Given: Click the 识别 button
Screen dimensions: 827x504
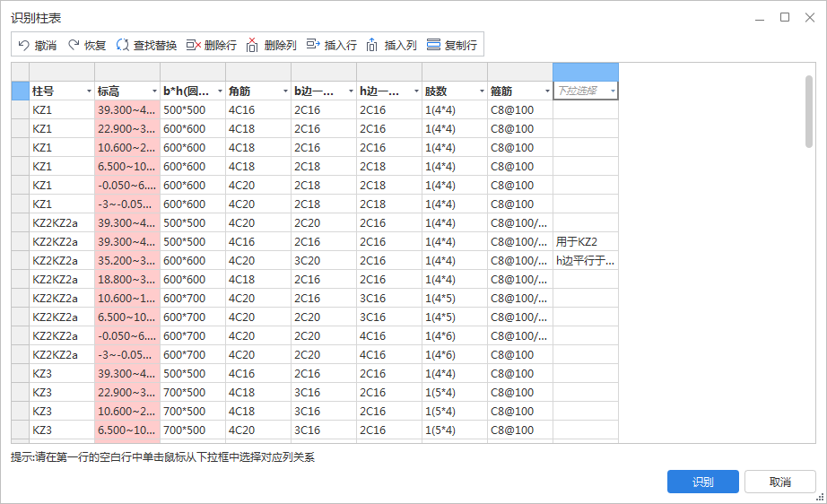Looking at the screenshot, I should (702, 482).
